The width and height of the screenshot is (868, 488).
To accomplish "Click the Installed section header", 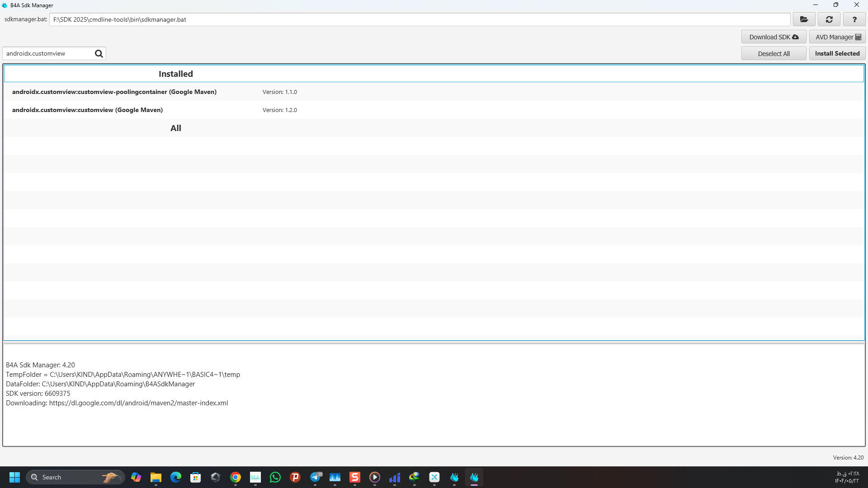I will tap(175, 74).
